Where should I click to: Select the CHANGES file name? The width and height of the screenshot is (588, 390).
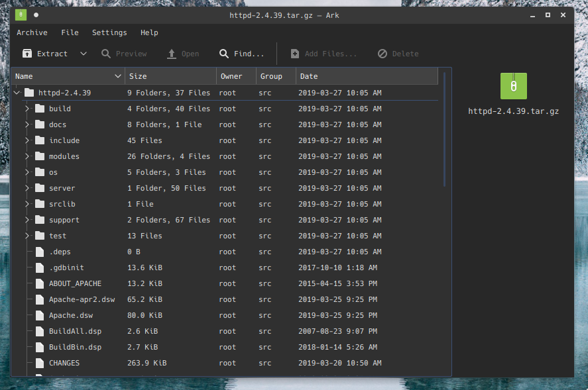[x=64, y=363]
